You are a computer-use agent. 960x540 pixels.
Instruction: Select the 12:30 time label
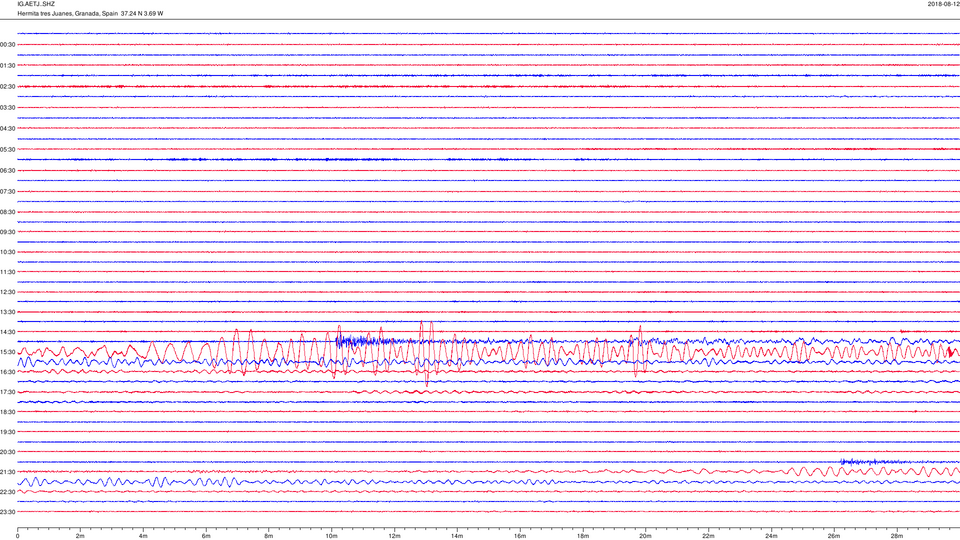[x=7, y=292]
